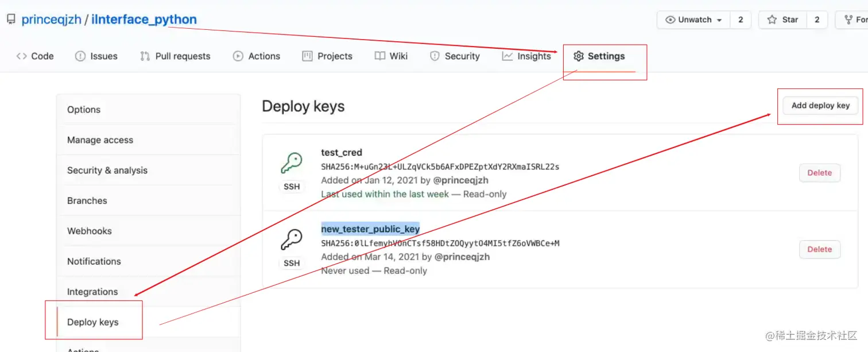Screen dimensions: 868x352
Task: Click the SHA256:0lLfemyhVOnCTsf58 fingerprint text
Action: click(440, 243)
